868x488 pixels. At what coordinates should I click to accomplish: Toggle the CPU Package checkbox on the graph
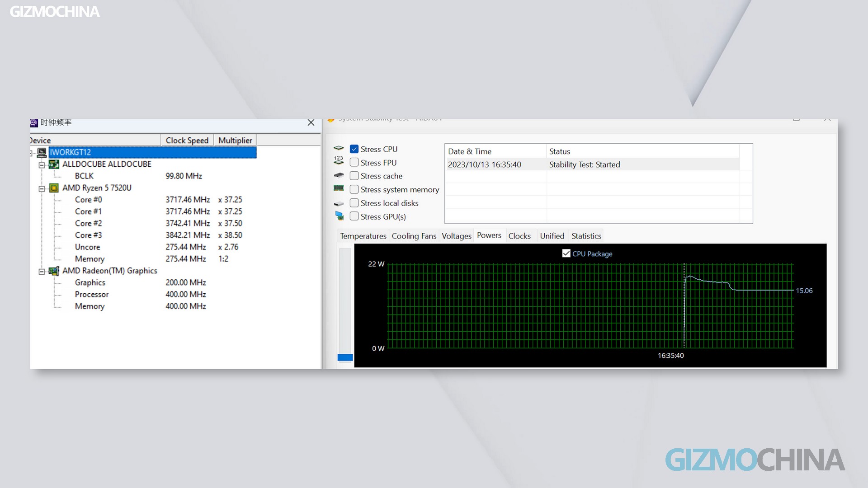(x=566, y=253)
